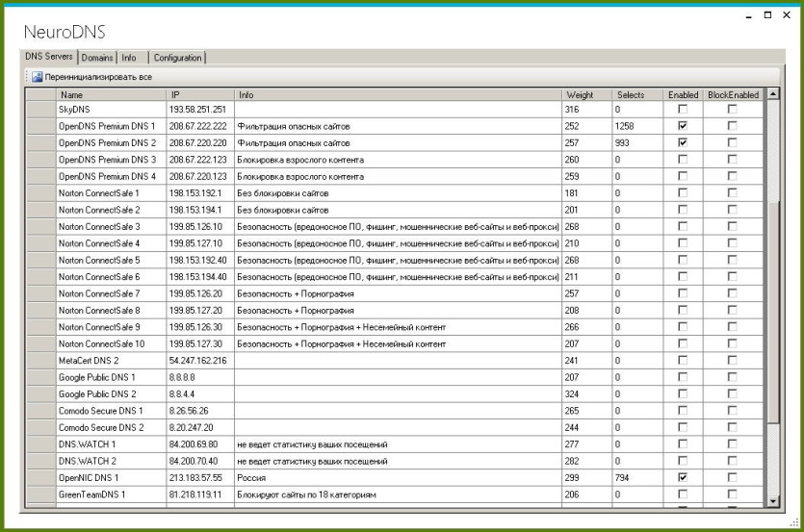Click the Selects value 794
The width and height of the screenshot is (804, 532).
click(x=637, y=478)
